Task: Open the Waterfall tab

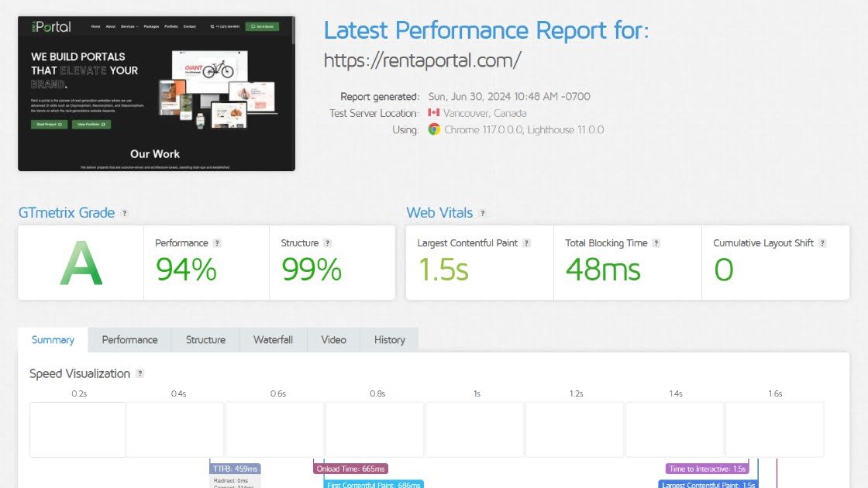Action: click(x=273, y=340)
